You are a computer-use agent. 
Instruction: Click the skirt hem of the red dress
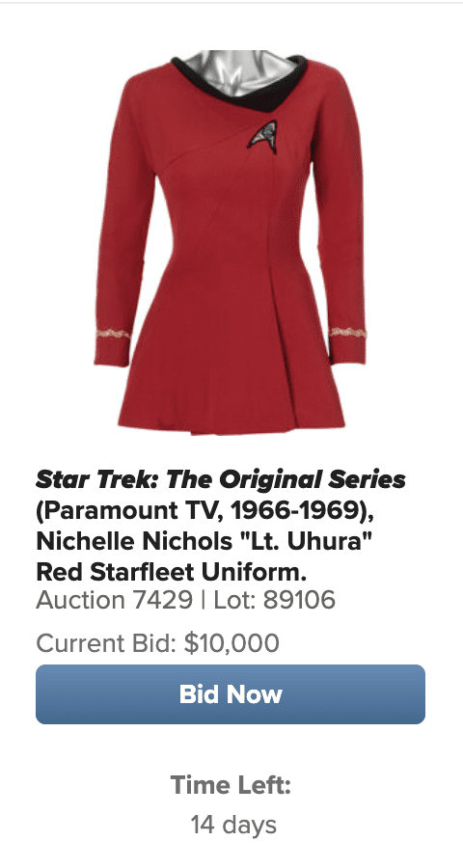pos(231,425)
